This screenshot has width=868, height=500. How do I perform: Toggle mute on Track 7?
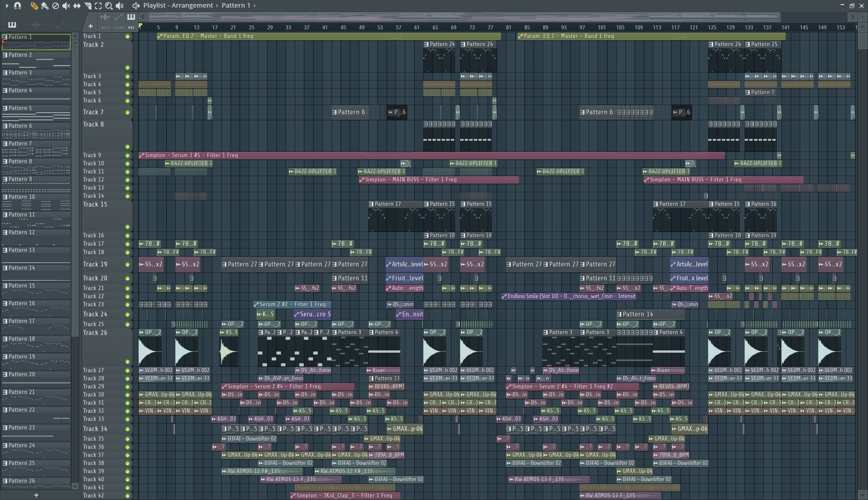pos(128,112)
